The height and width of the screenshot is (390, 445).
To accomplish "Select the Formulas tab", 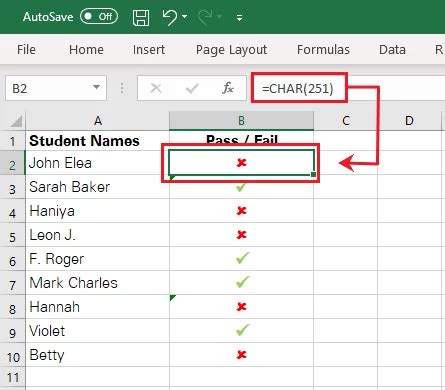I will [x=323, y=50].
